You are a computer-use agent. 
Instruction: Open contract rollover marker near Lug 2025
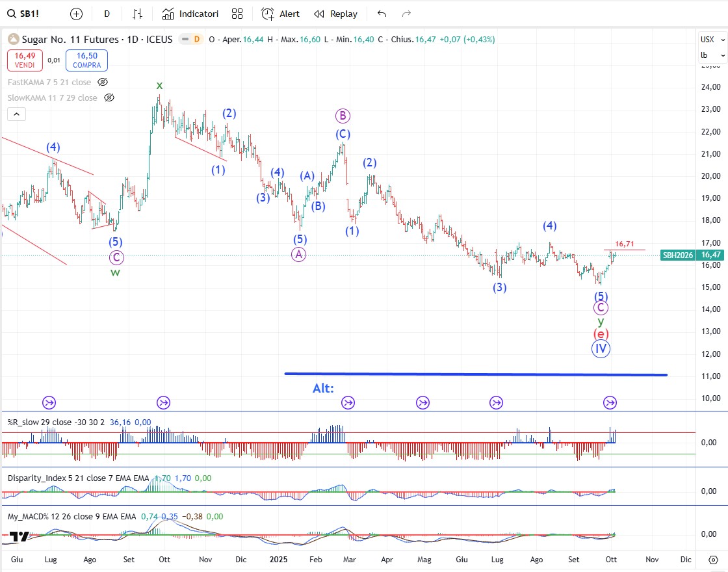(497, 402)
